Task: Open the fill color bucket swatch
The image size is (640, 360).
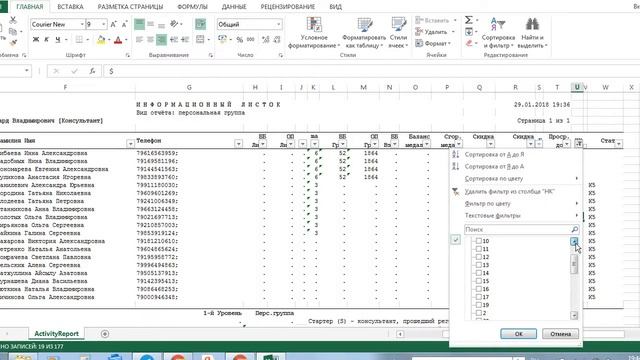Action: tap(101, 40)
